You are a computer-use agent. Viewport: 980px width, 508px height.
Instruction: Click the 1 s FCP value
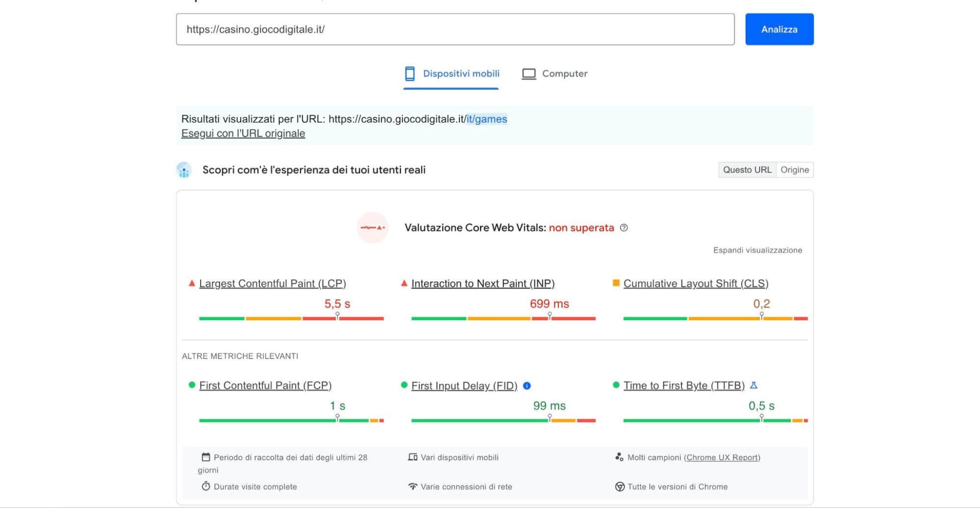click(x=337, y=406)
